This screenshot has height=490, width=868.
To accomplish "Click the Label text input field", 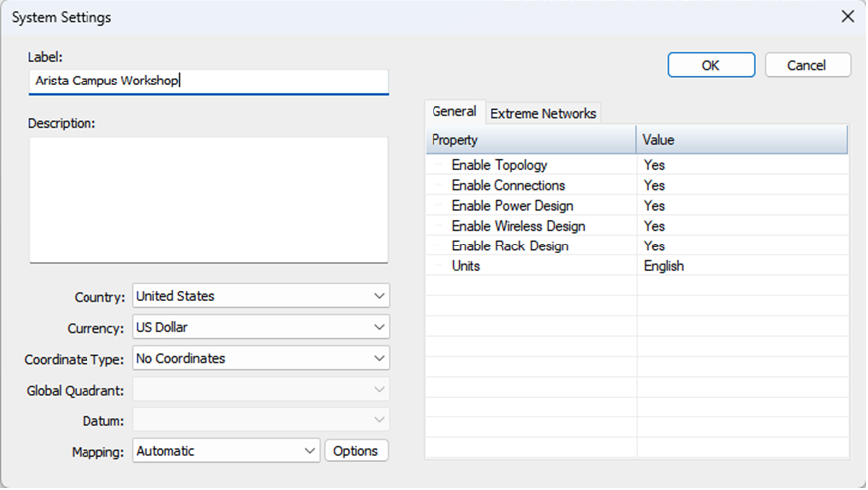I will click(208, 82).
